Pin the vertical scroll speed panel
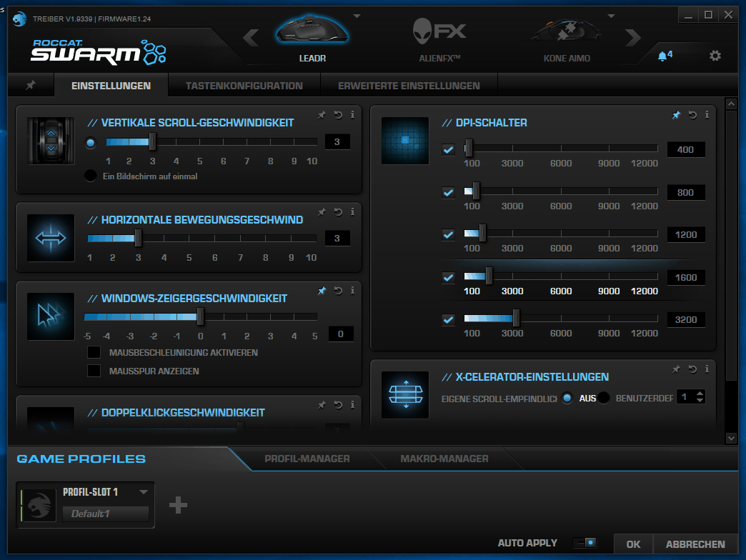746x560 pixels. pyautogui.click(x=322, y=114)
